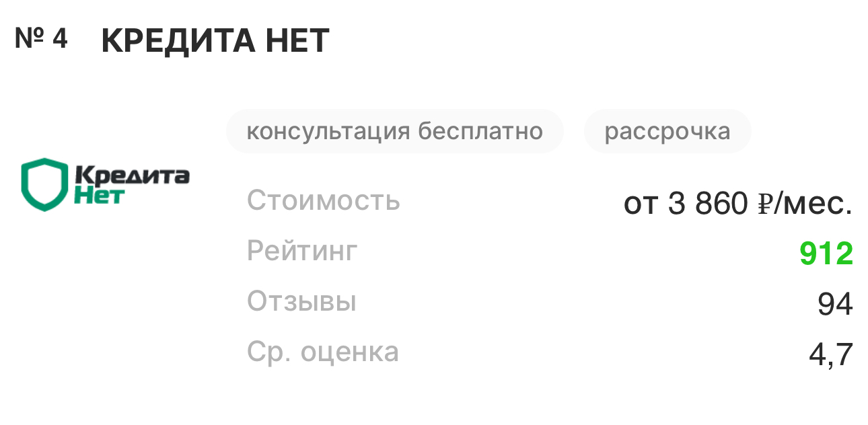Click the "/мес." per-month suffix

pos(811,204)
